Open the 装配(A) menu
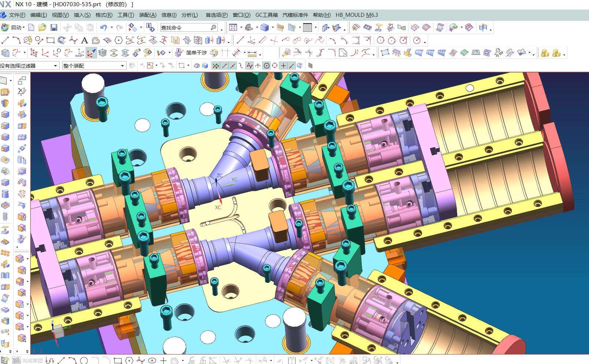Viewport: 589px width, 364px height. point(148,15)
